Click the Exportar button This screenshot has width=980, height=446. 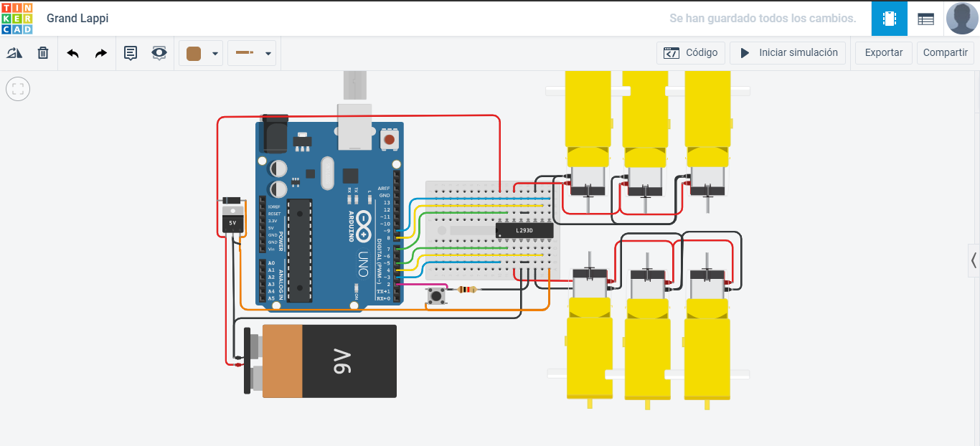(883, 52)
